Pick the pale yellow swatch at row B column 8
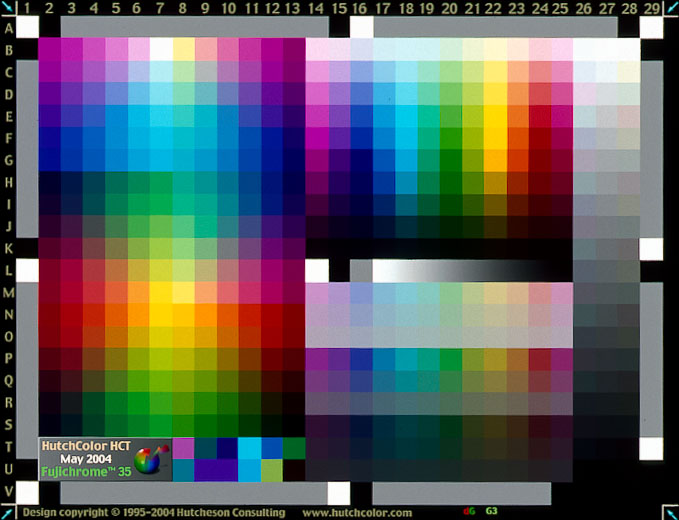The height and width of the screenshot is (520, 679). point(183,49)
